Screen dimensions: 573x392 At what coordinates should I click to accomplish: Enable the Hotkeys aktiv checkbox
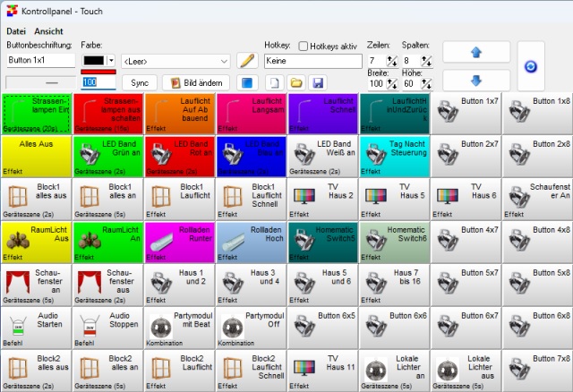pos(304,46)
